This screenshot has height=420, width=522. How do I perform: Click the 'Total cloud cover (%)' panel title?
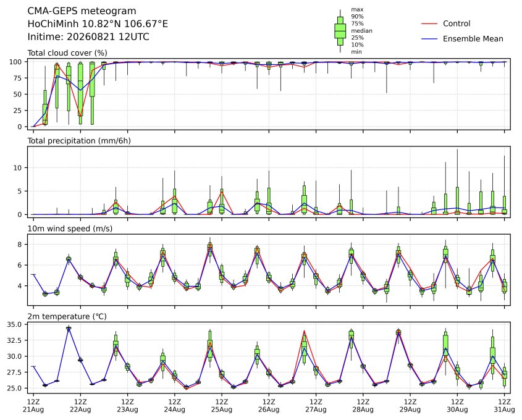coord(67,53)
